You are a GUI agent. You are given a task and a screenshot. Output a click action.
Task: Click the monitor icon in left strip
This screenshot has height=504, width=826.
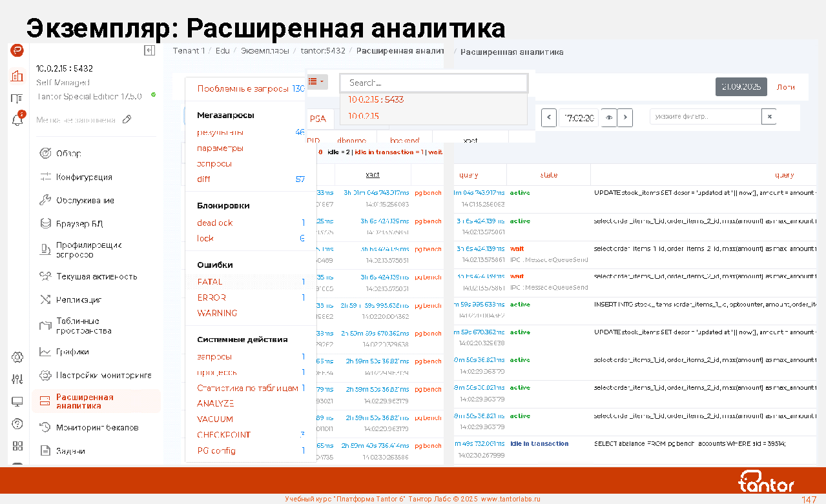tap(17, 401)
